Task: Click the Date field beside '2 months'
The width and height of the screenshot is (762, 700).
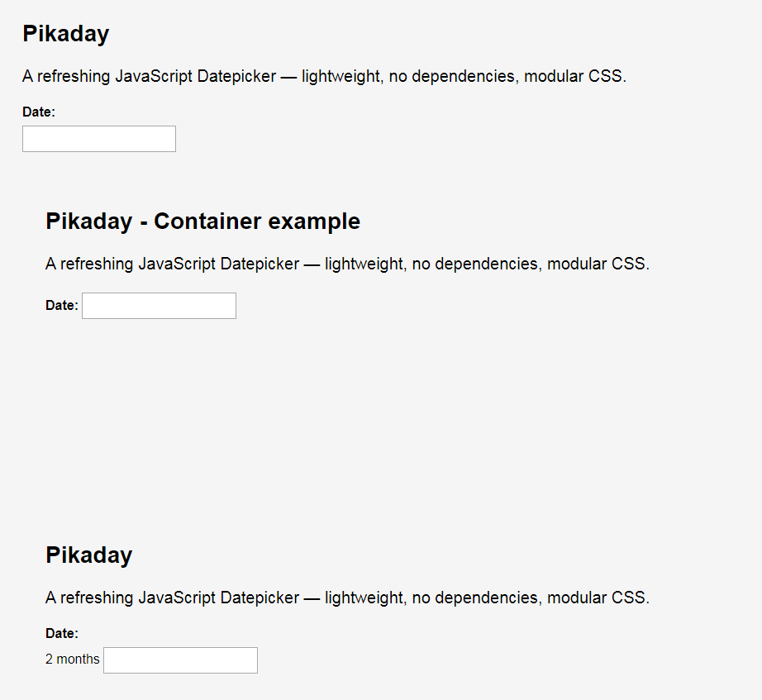Action: [180, 660]
